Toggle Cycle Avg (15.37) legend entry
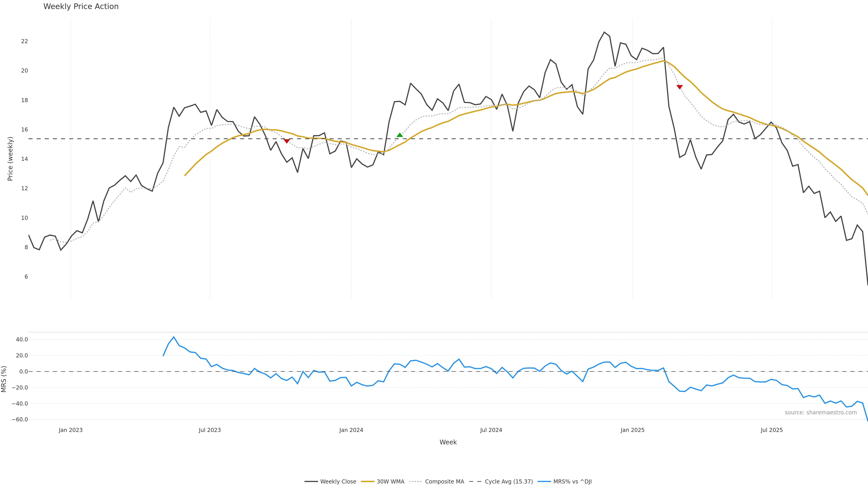868x488 pixels. (x=509, y=482)
